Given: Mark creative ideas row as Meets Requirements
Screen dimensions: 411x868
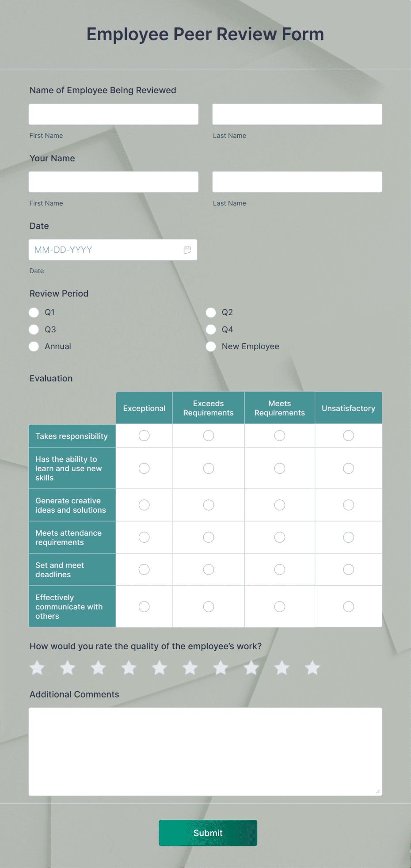Looking at the screenshot, I should [x=279, y=505].
